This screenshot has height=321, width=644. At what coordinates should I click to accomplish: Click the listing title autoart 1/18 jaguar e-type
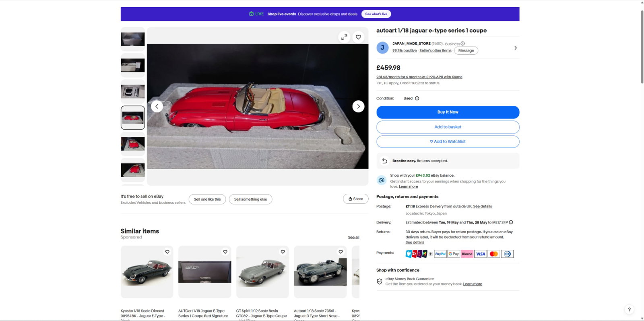(x=431, y=31)
